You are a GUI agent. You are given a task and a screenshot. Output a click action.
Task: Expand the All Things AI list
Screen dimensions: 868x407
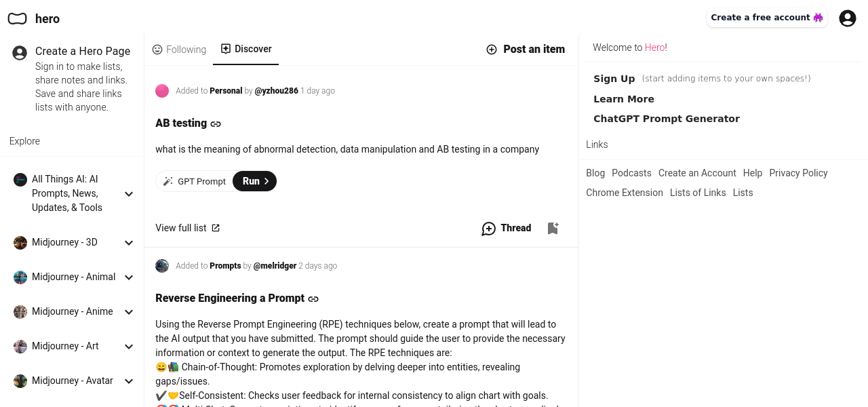tap(129, 194)
